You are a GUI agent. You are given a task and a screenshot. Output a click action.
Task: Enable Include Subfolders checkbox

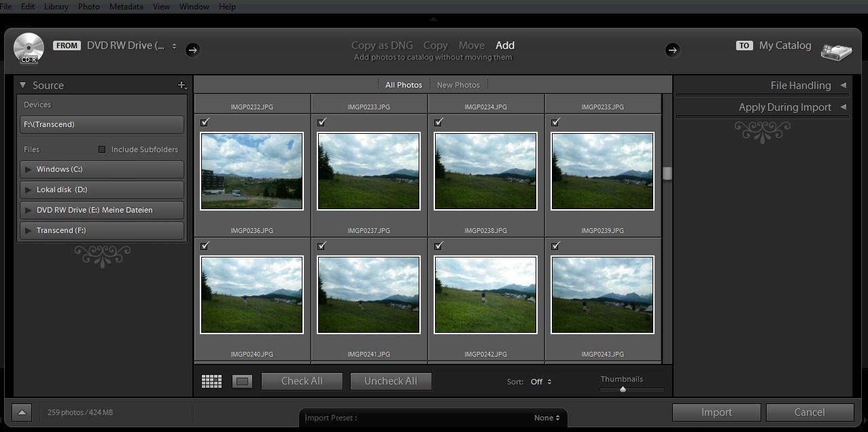point(102,149)
